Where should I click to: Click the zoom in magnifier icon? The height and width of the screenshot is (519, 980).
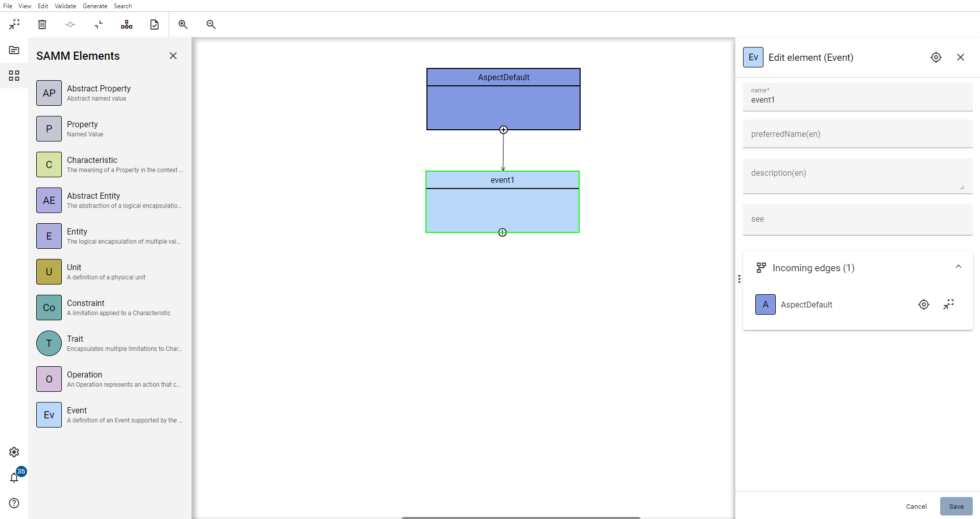(183, 25)
